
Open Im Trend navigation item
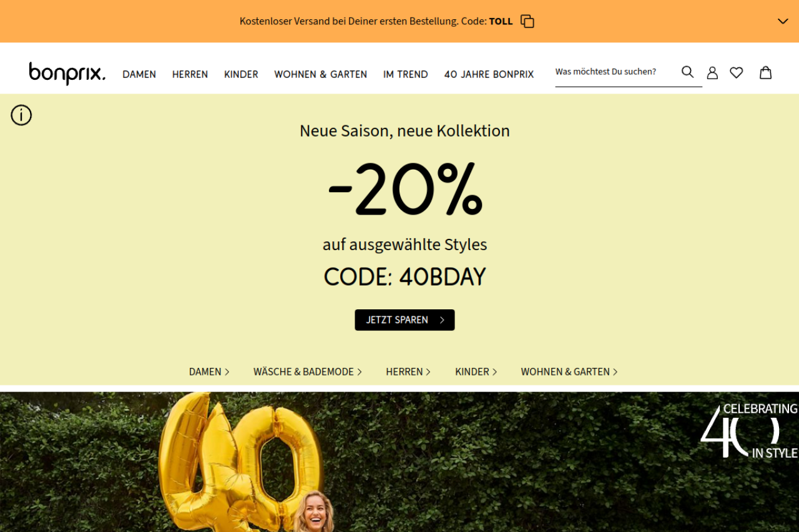[406, 74]
